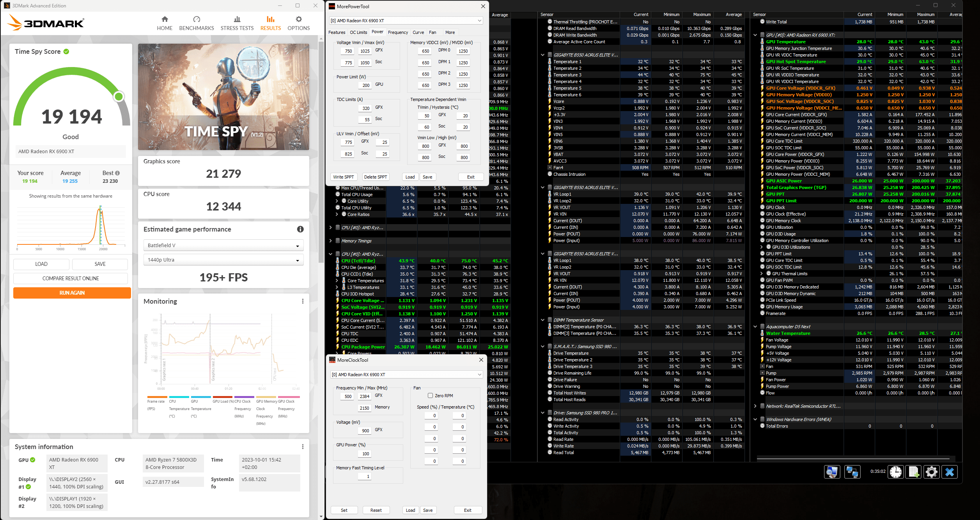This screenshot has height=520, width=980.
Task: Switch to the Fan tab in MorePowerTool
Action: [x=432, y=32]
